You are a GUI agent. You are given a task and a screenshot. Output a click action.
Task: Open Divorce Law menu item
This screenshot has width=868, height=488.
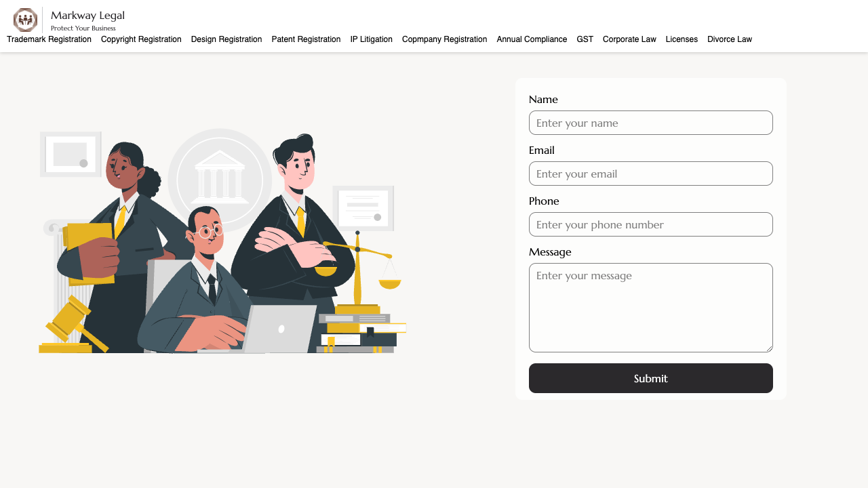point(730,39)
